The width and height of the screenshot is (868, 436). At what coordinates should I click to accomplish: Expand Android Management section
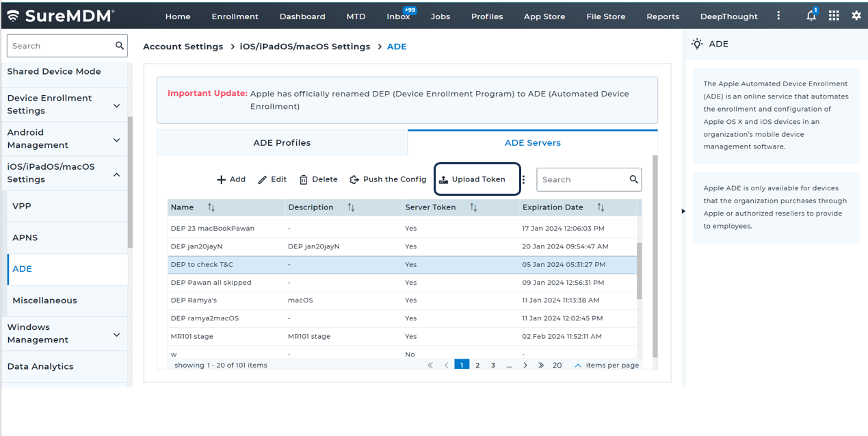coord(116,140)
